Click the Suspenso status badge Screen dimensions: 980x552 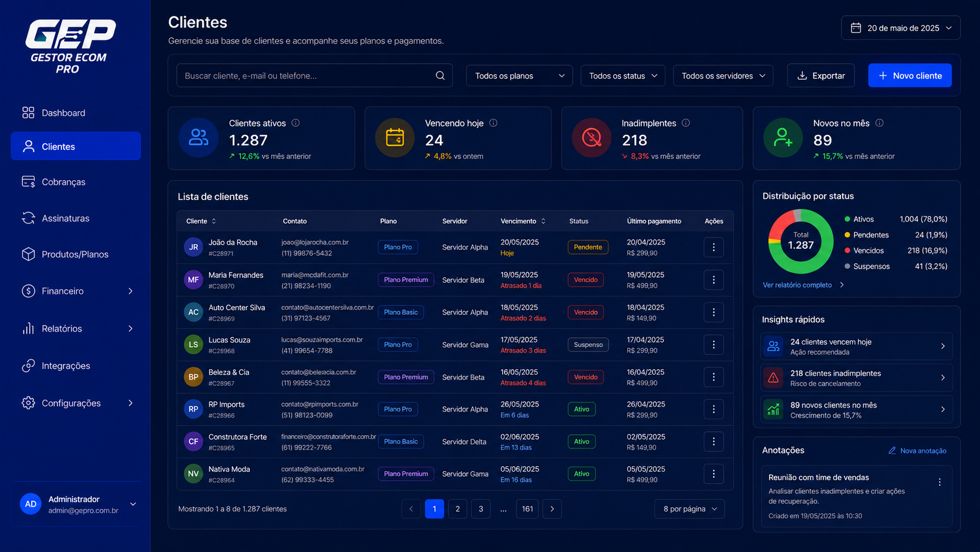[x=588, y=345]
